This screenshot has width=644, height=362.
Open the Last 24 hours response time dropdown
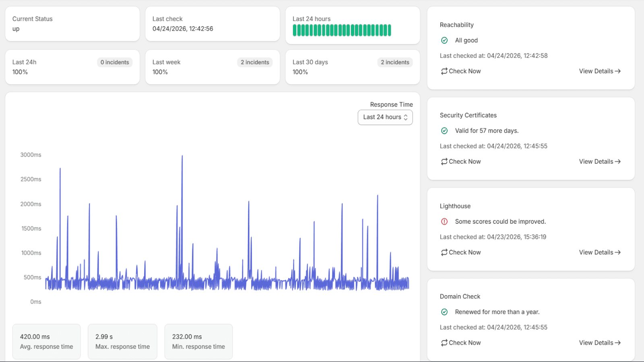pos(385,117)
